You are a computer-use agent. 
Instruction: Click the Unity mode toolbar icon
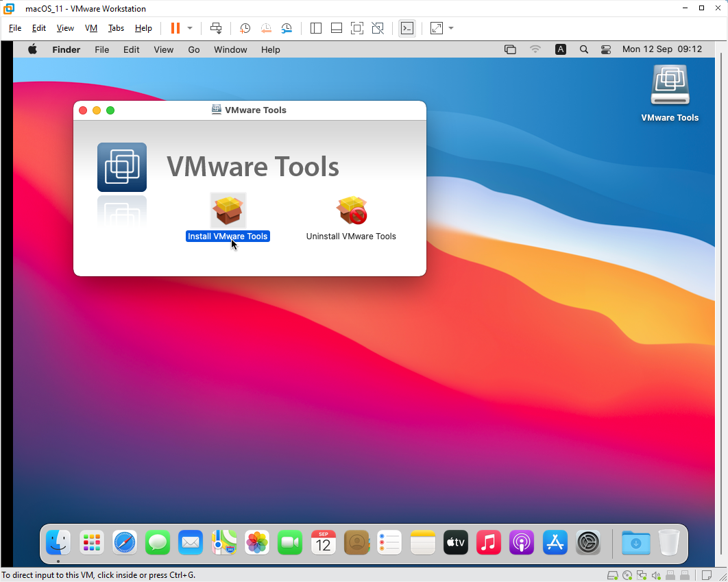pyautogui.click(x=378, y=28)
